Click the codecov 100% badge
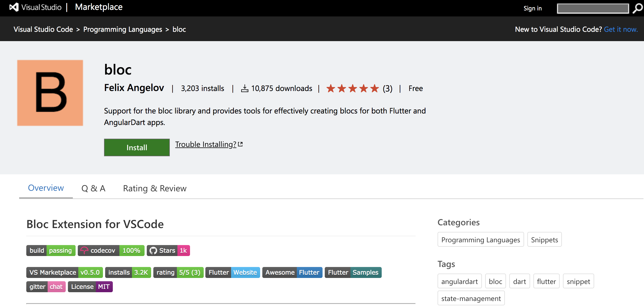Screen dimensions: 644x307 (x=111, y=251)
